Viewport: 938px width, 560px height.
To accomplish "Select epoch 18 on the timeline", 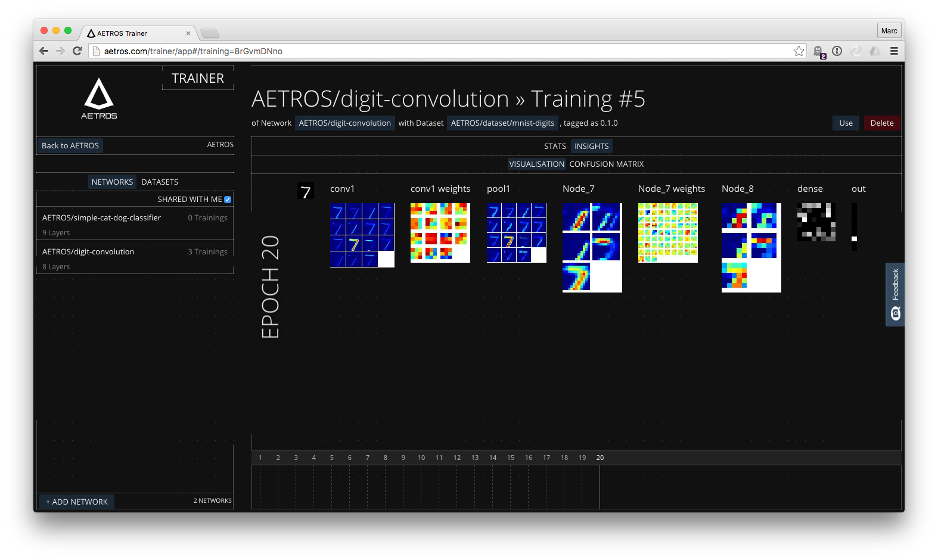I will point(564,458).
